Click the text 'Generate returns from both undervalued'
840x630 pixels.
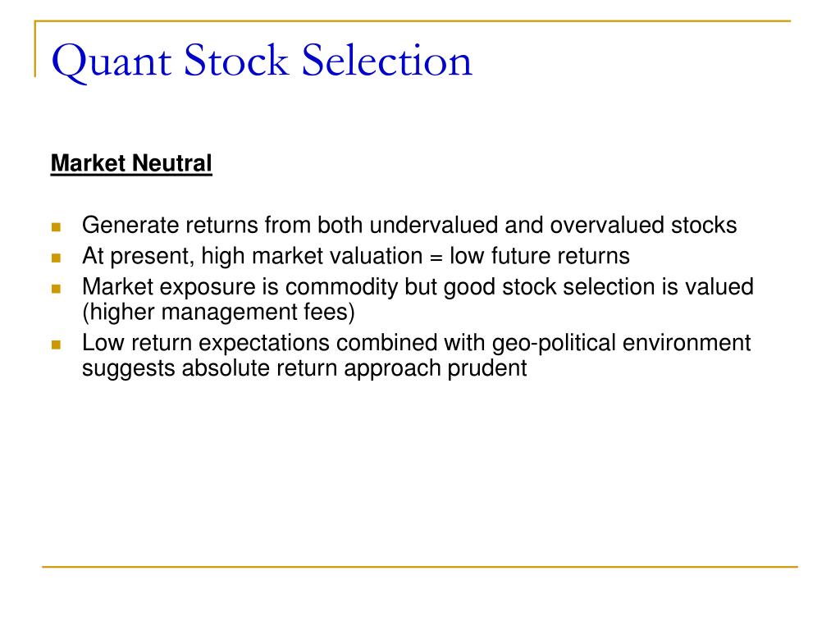[290, 225]
